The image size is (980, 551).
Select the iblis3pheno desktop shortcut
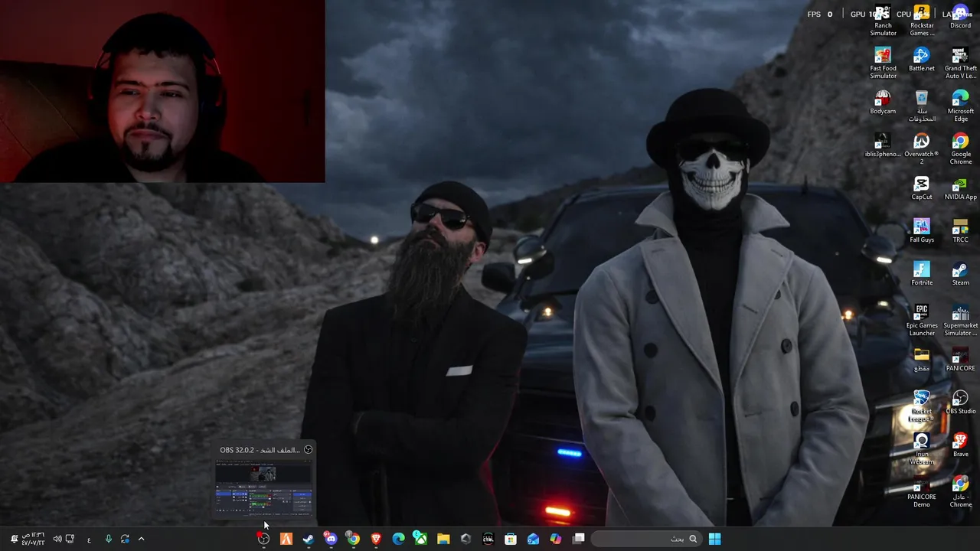(x=883, y=145)
